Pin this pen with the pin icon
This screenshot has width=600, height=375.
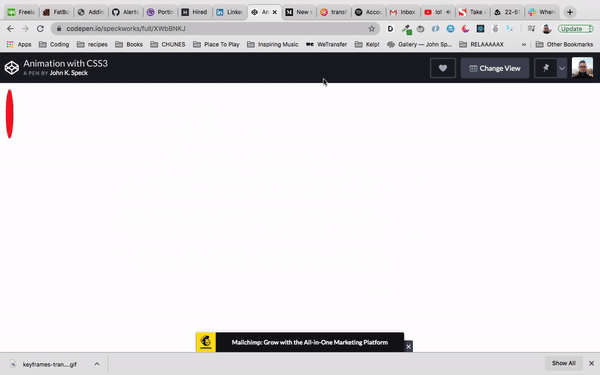click(x=546, y=68)
